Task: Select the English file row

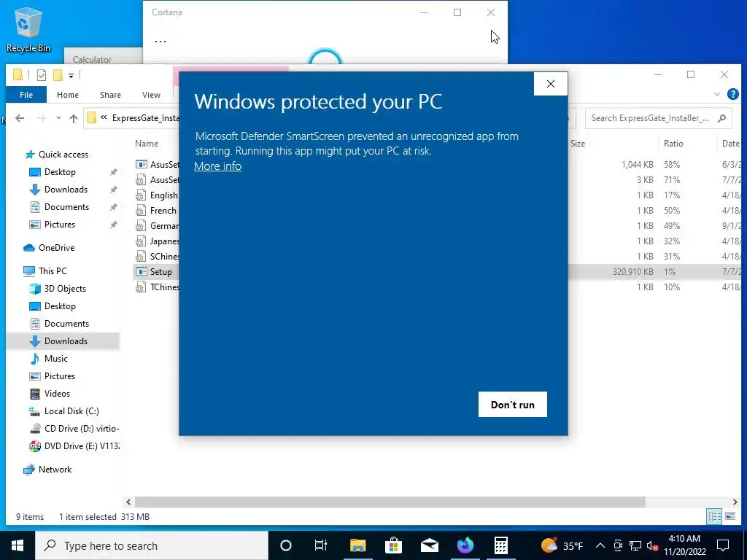Action: tap(163, 195)
